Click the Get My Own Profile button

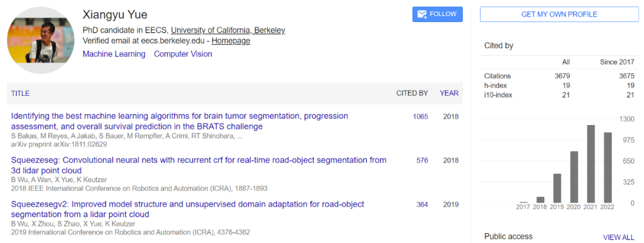tap(559, 14)
